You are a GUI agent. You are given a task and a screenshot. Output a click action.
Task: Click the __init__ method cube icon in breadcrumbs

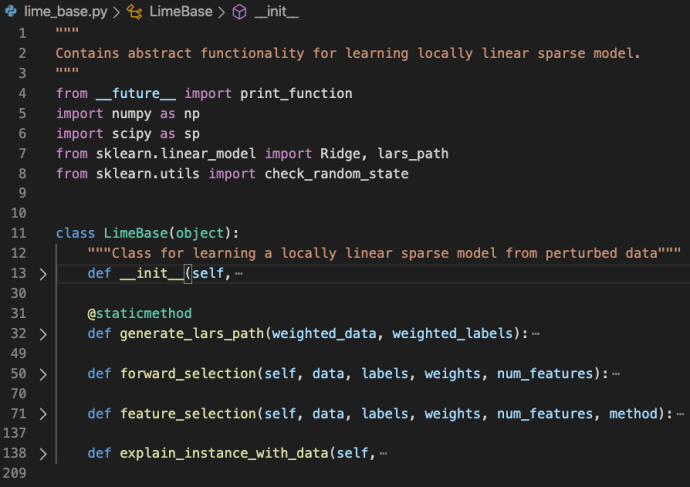tap(239, 13)
